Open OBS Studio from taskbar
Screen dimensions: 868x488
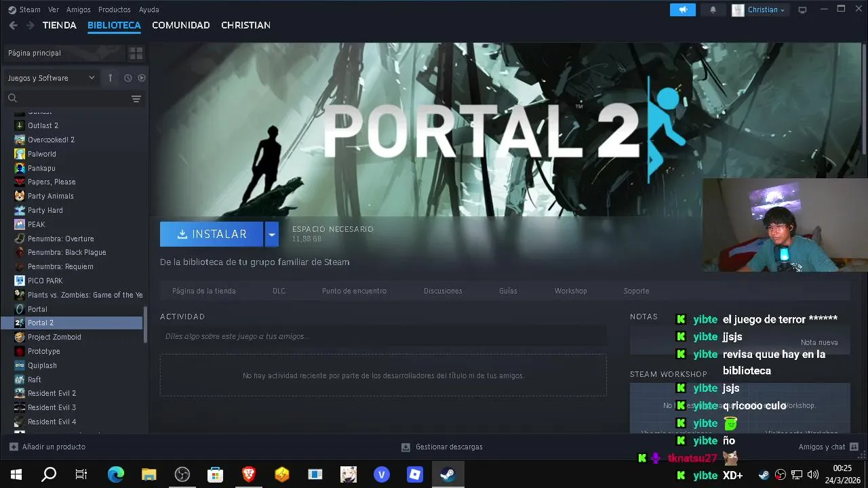(x=182, y=474)
